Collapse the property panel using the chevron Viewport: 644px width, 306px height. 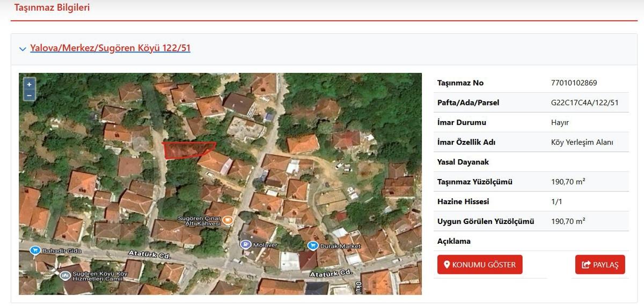coord(23,49)
